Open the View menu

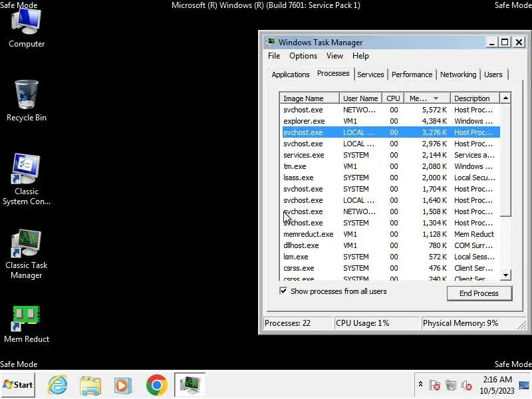(334, 56)
